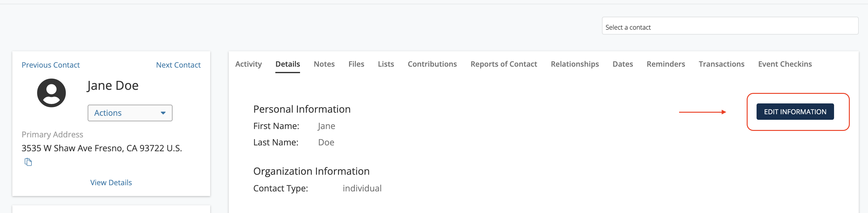
Task: Click the Edit Information button
Action: coord(795,111)
